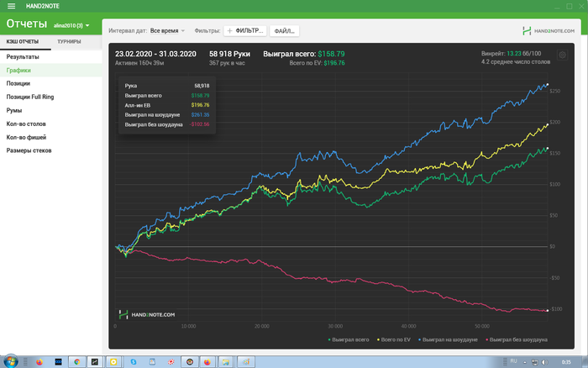Open the calculator-like taskbar icon
The width and height of the screenshot is (588, 368).
coord(152,362)
